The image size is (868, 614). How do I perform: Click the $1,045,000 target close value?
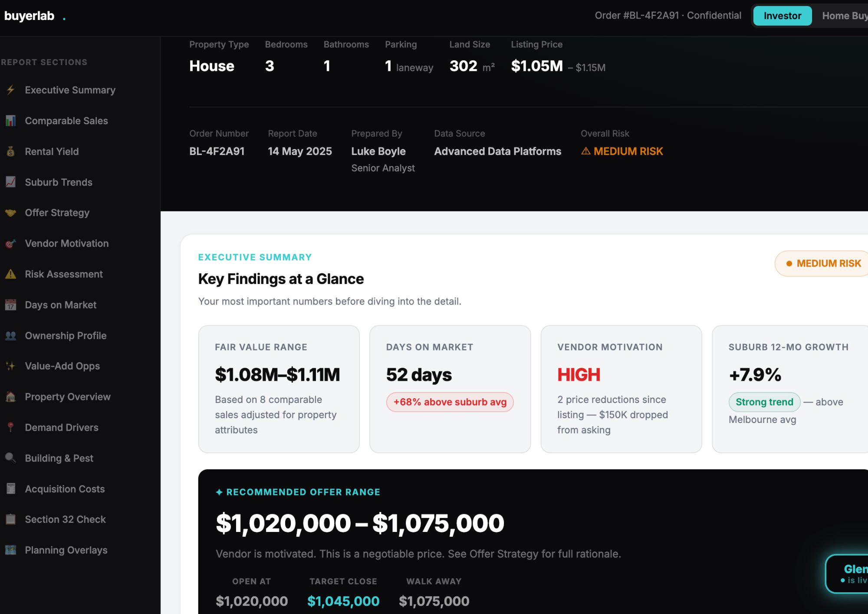pos(343,601)
